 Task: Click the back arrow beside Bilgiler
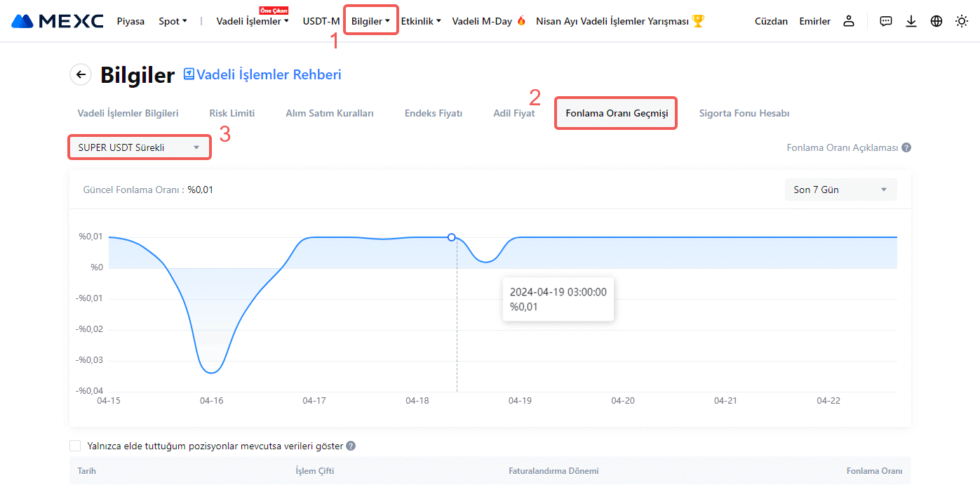81,74
